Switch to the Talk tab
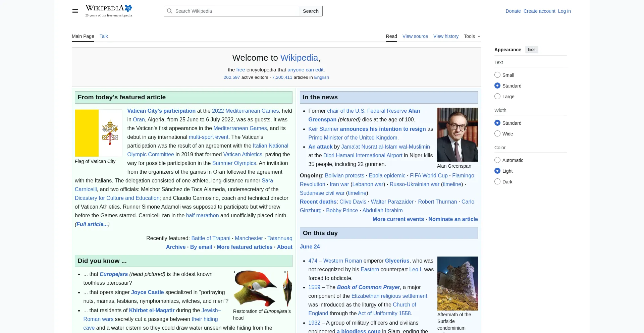The width and height of the screenshot is (644, 333). [x=104, y=36]
